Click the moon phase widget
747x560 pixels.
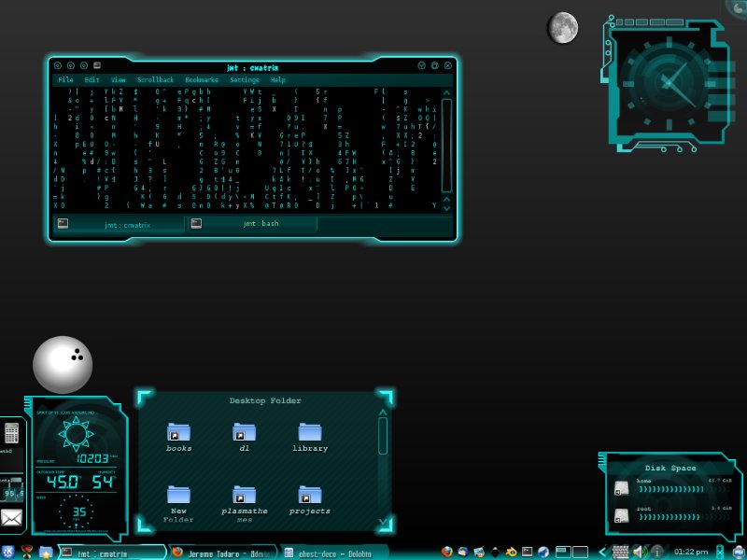click(562, 28)
